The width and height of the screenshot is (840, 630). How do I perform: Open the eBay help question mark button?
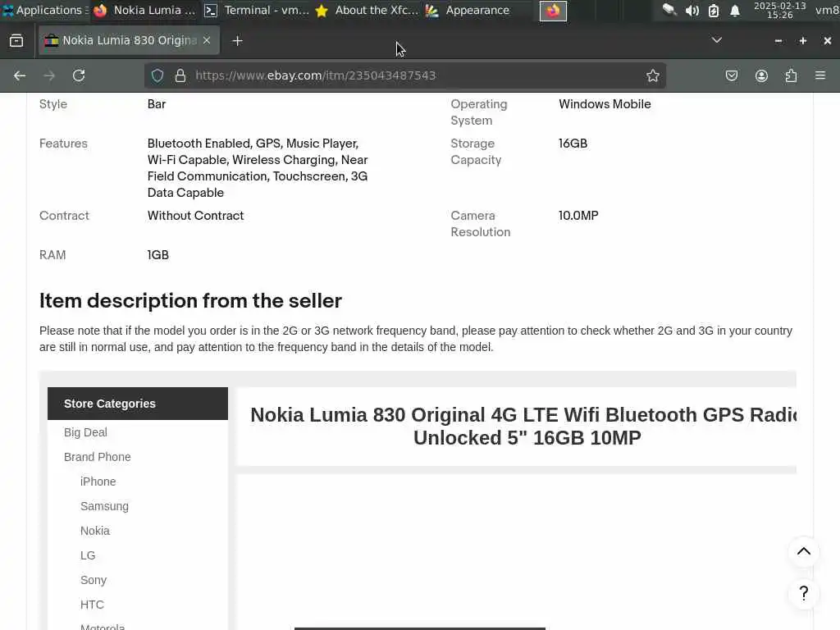[804, 593]
